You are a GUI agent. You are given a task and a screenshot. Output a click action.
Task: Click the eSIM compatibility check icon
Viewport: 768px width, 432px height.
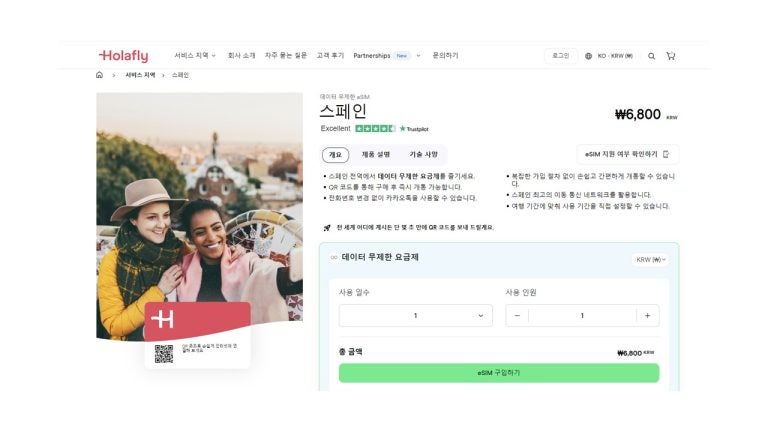(666, 154)
